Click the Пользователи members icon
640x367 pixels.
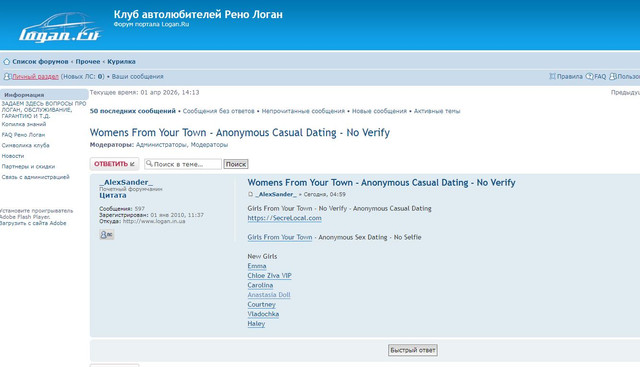[x=613, y=76]
